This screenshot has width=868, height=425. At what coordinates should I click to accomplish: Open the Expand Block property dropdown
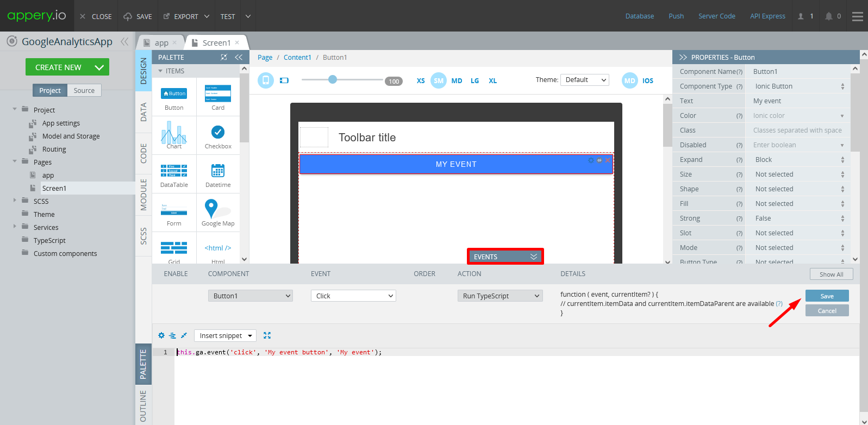point(798,159)
